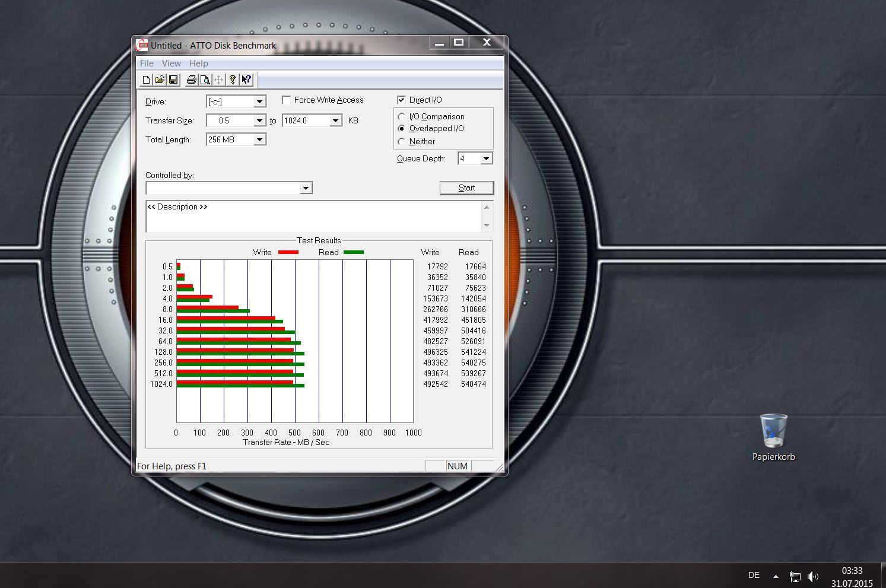
Task: Open the Total Length 256 MB dropdown
Action: [259, 139]
